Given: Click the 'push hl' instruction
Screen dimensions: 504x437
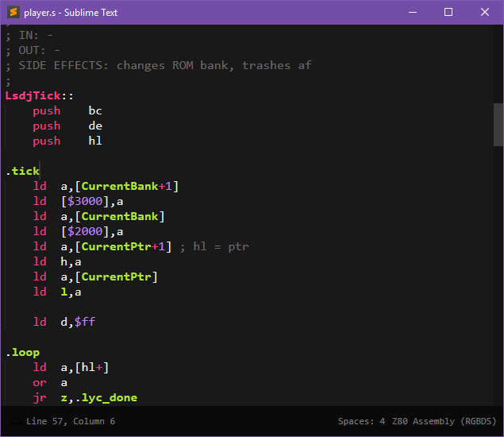Looking at the screenshot, I should 67,141.
